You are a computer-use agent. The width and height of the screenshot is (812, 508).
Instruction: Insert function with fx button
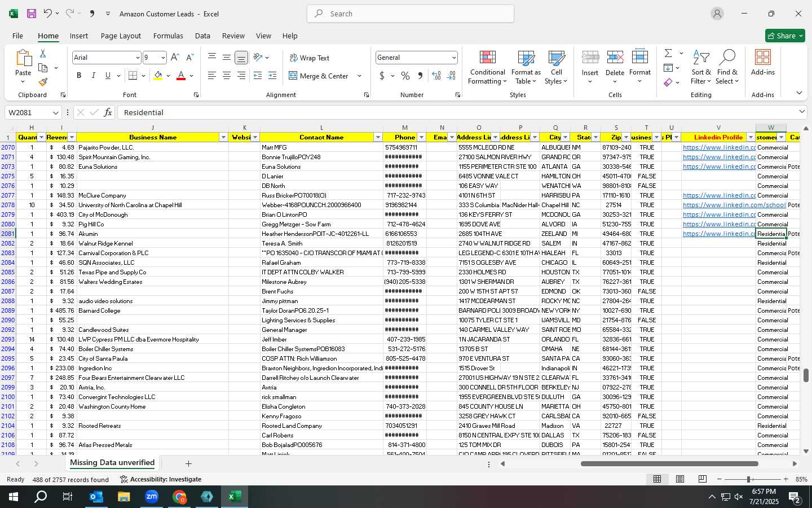(x=108, y=112)
